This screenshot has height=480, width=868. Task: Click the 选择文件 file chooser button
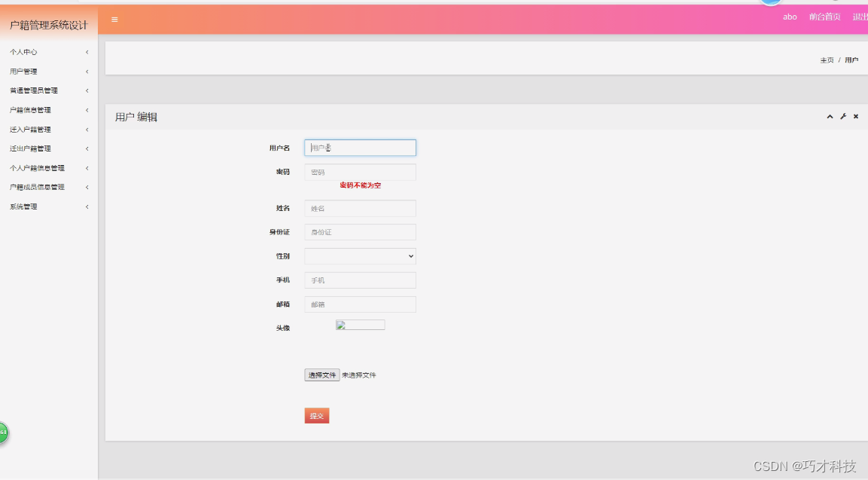pyautogui.click(x=321, y=375)
